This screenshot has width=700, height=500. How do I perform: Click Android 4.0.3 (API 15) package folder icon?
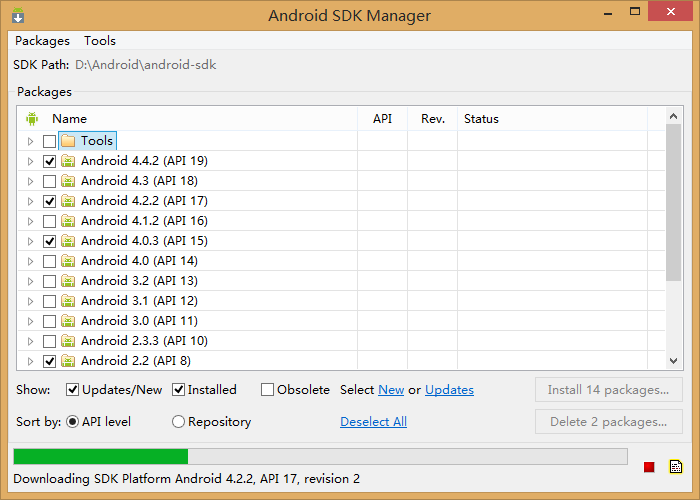coord(68,241)
